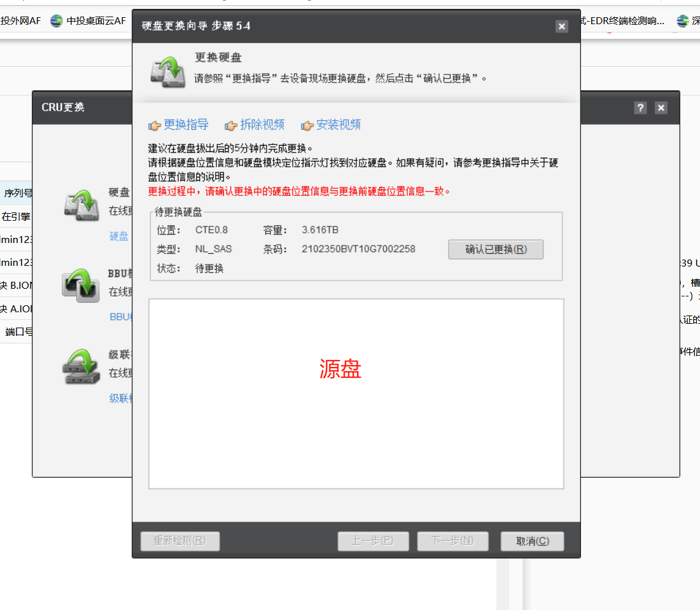700x610 pixels.
Task: Open the 拆除视频 removal video link
Action: point(262,125)
